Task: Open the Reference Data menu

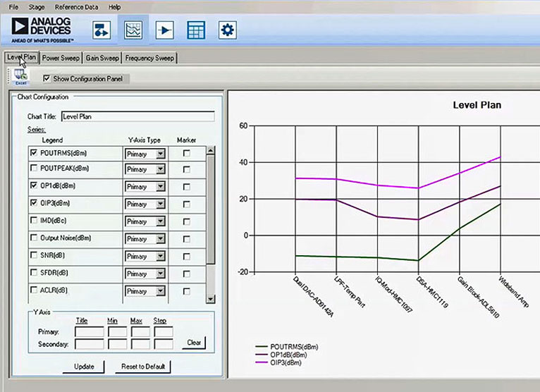Action: (76, 6)
